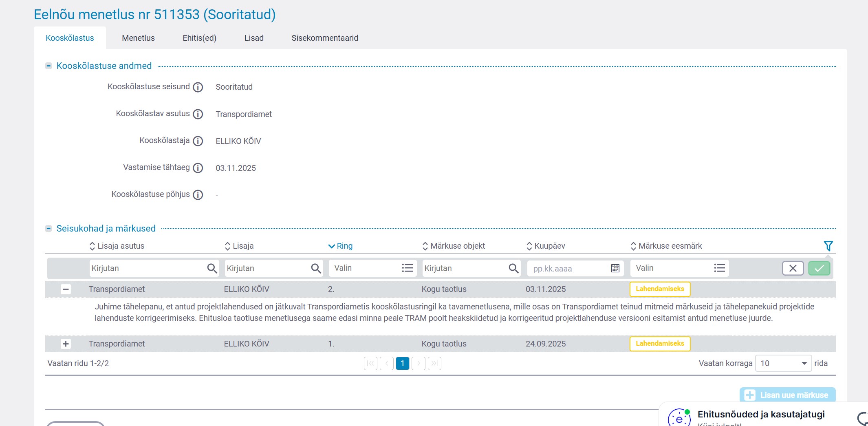Viewport: 868px width, 426px height.
Task: Apply filters with the green checkmark
Action: pos(819,268)
